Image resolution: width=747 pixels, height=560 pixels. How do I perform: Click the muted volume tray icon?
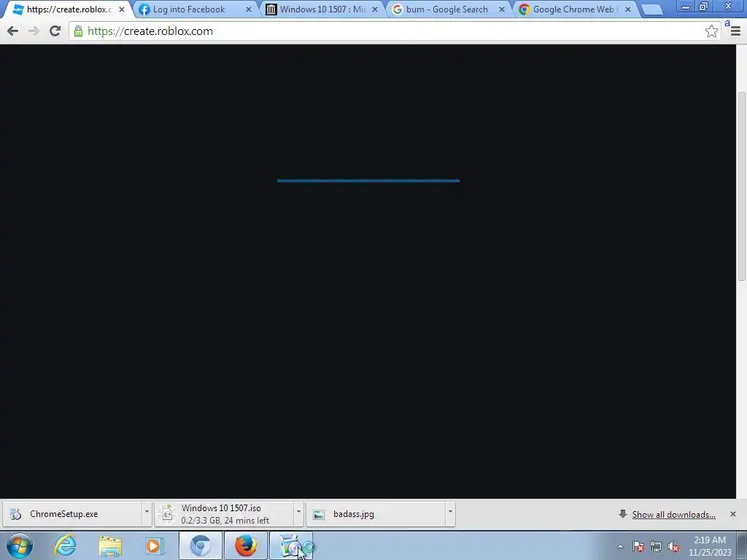673,546
